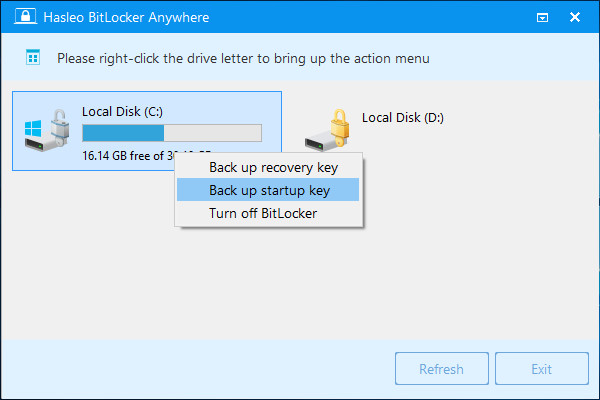Open the title bar dropdown menu button

pos(542,17)
